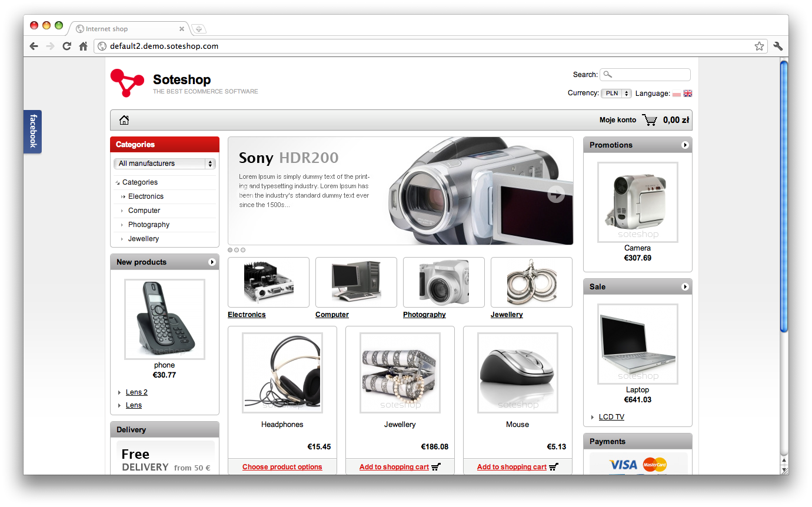Go to the browser home icon

(x=83, y=46)
